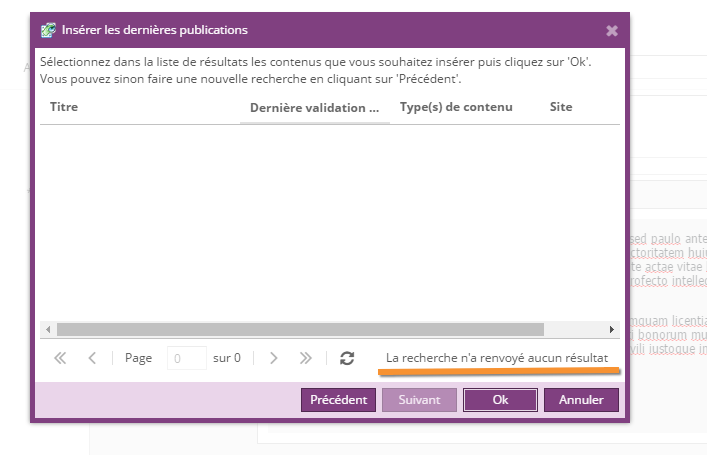Click the Site column header
The width and height of the screenshot is (707, 455).
click(561, 107)
